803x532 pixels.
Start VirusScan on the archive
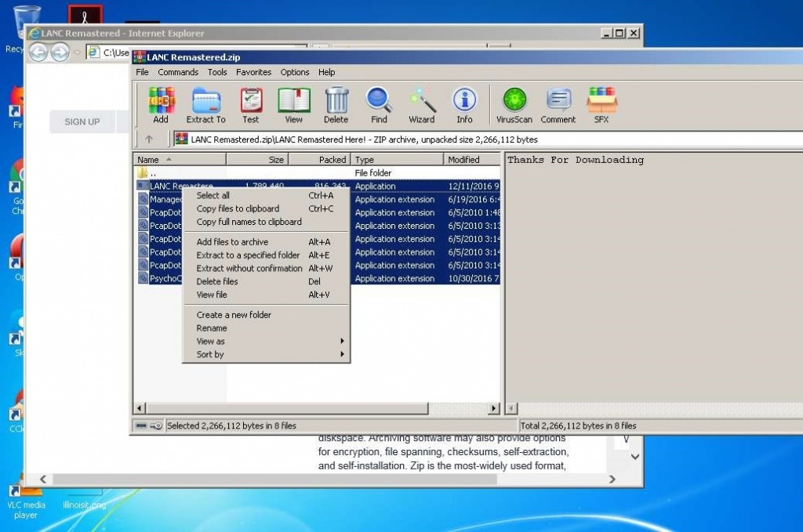[x=514, y=105]
